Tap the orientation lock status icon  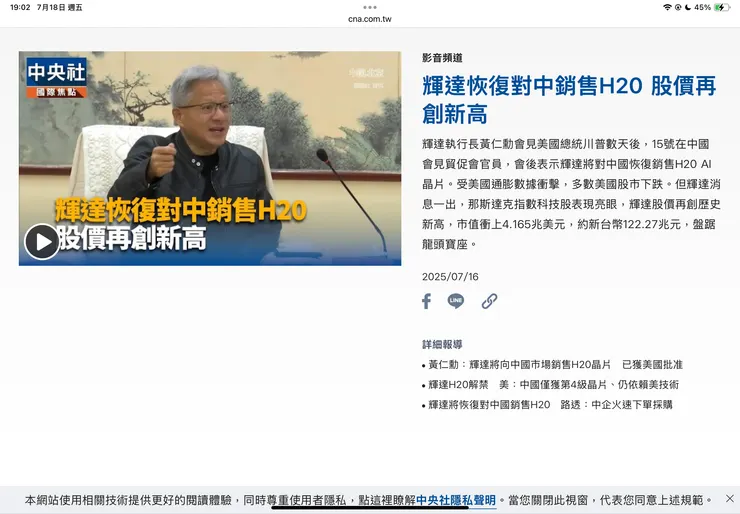[678, 7]
